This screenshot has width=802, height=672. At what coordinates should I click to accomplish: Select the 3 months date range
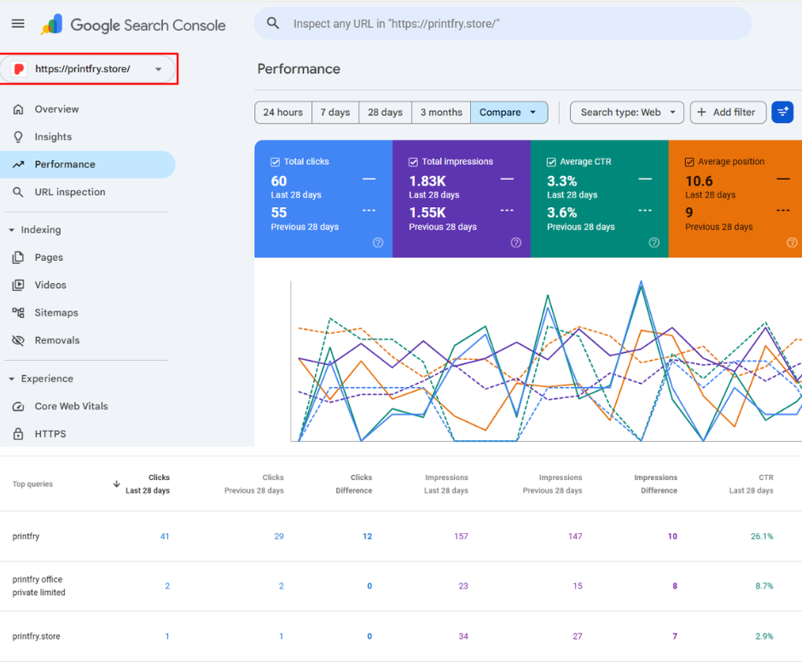[x=441, y=113]
